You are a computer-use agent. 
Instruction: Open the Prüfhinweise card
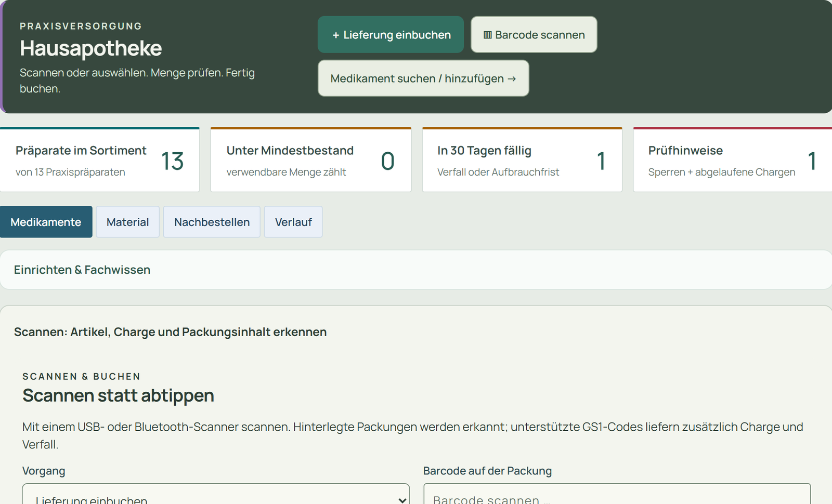click(x=732, y=160)
